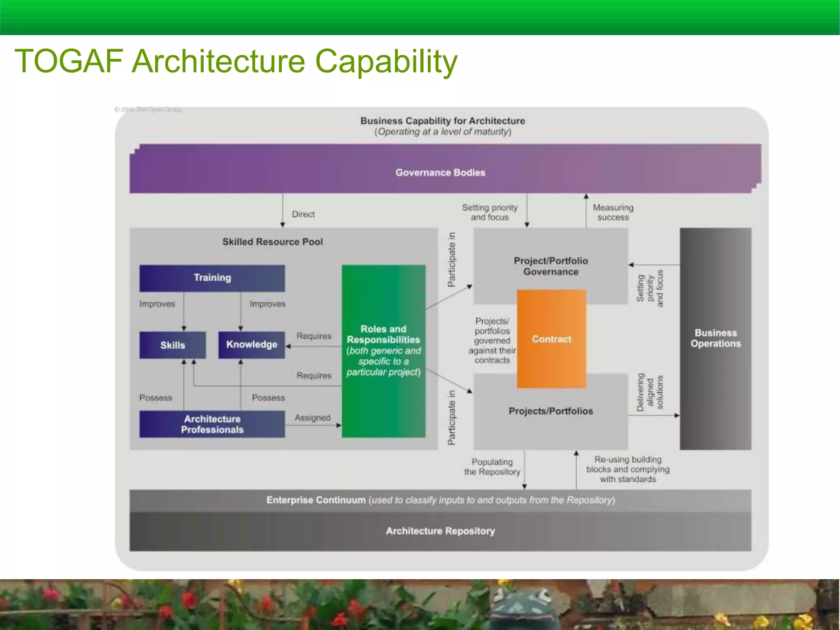
Task: Click the Business Capability for Architecture heading
Action: coord(443,121)
